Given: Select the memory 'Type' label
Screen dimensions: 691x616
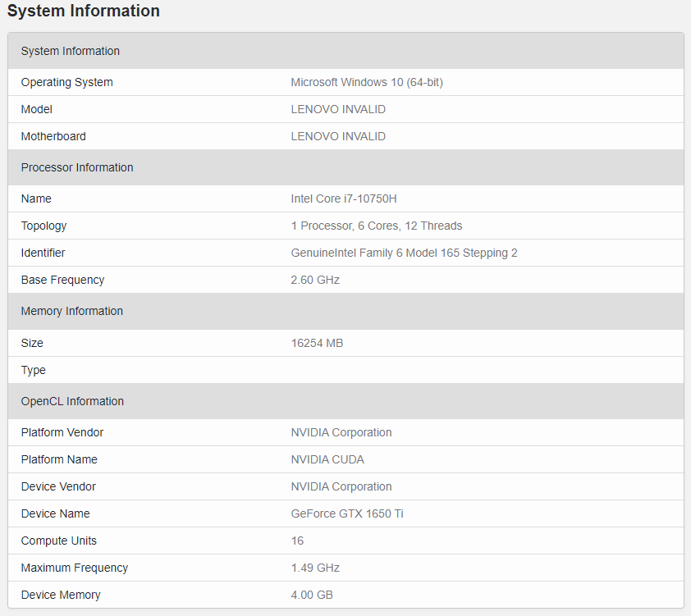Looking at the screenshot, I should [33, 370].
